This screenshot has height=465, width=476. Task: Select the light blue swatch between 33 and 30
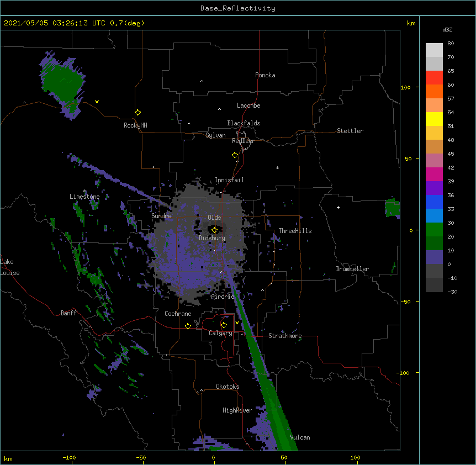434,215
